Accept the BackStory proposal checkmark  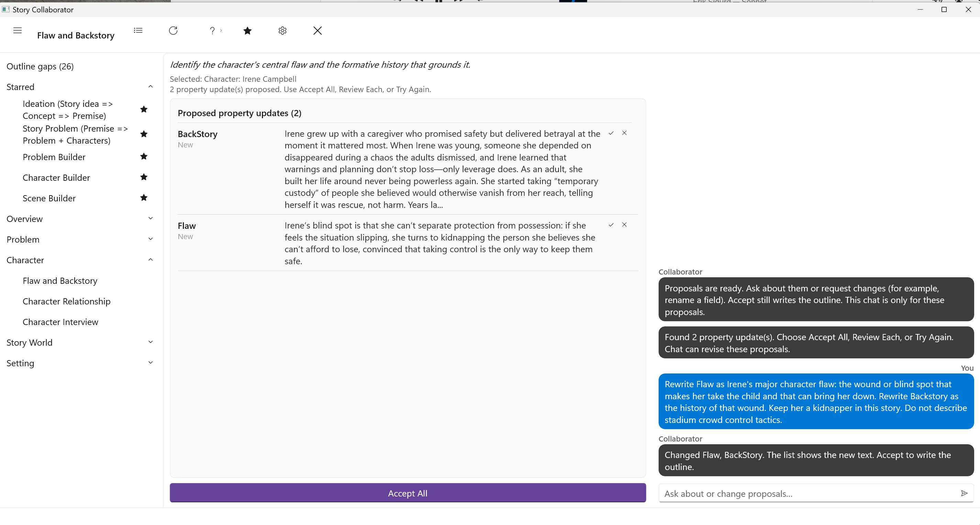click(x=611, y=133)
